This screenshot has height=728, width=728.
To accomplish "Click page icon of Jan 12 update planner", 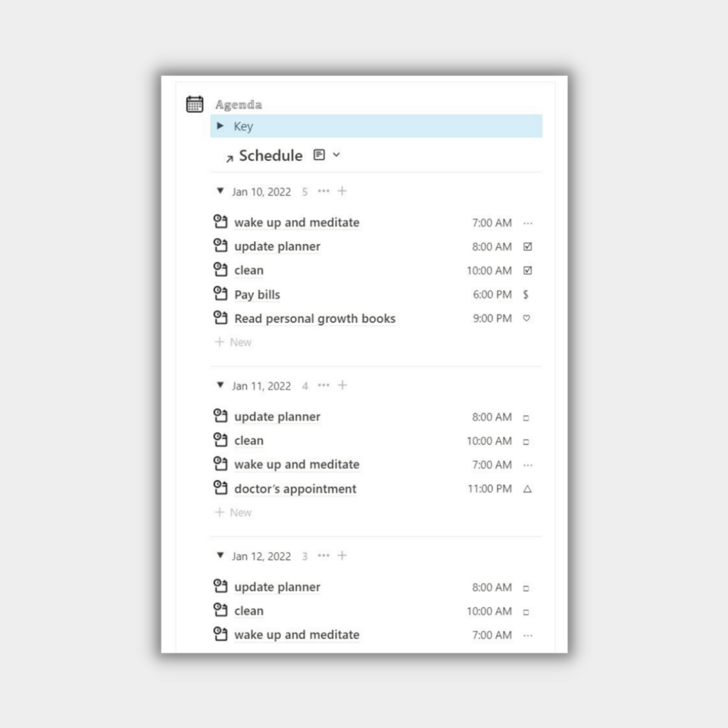I will (x=220, y=586).
